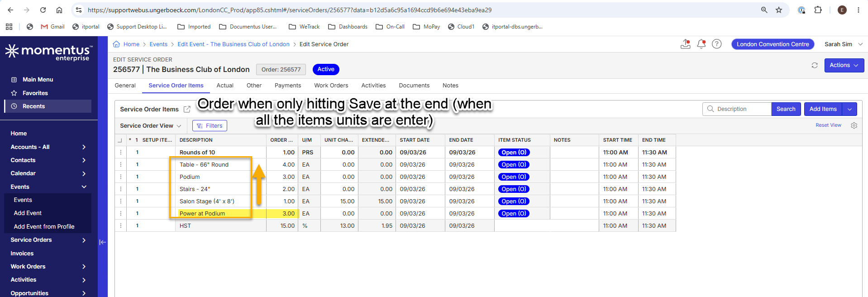Image resolution: width=868 pixels, height=297 pixels.
Task: Click the Search button
Action: pyautogui.click(x=786, y=109)
